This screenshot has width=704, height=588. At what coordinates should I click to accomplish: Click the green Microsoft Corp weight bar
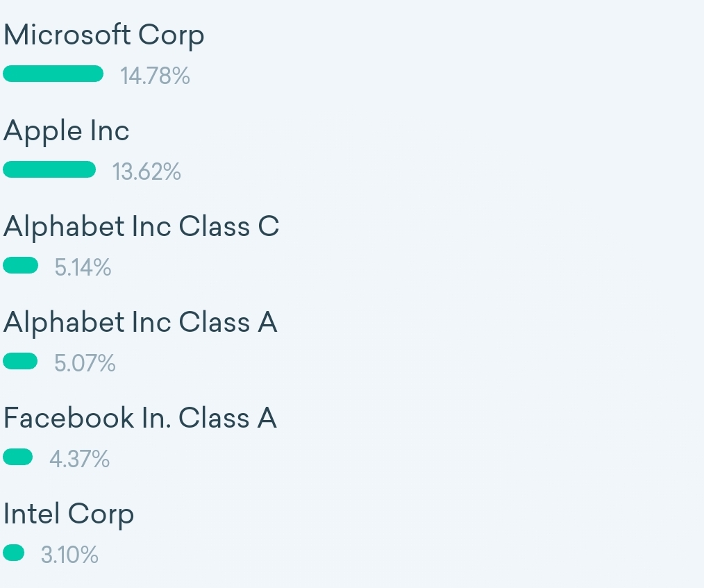53,74
